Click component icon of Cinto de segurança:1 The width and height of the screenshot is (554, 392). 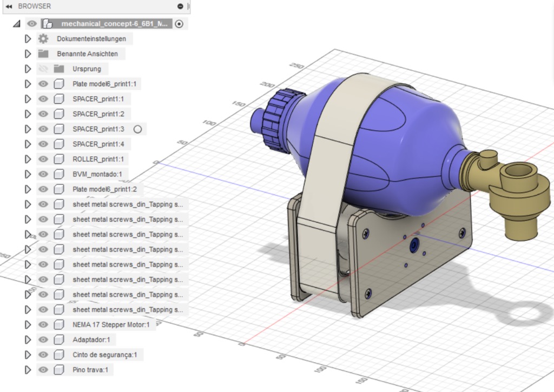tap(58, 355)
